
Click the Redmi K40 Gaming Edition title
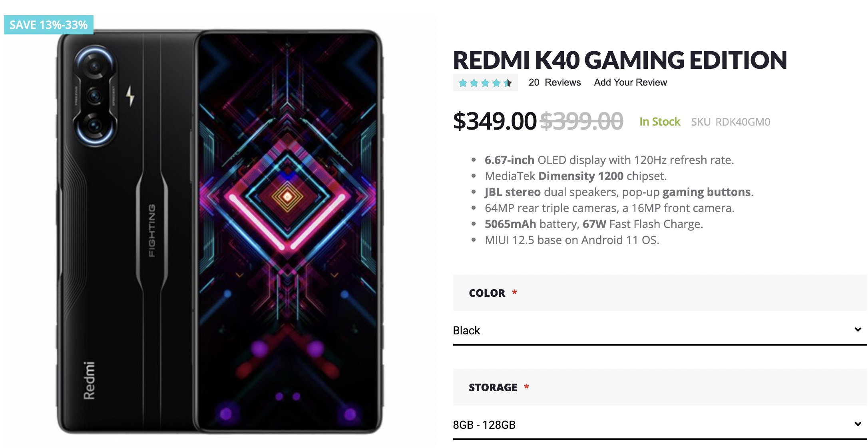pyautogui.click(x=619, y=60)
